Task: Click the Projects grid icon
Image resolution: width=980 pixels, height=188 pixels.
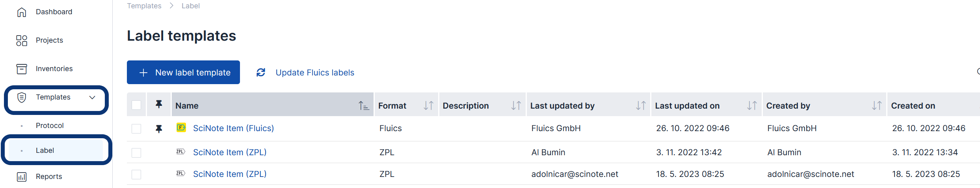Action: tap(22, 40)
